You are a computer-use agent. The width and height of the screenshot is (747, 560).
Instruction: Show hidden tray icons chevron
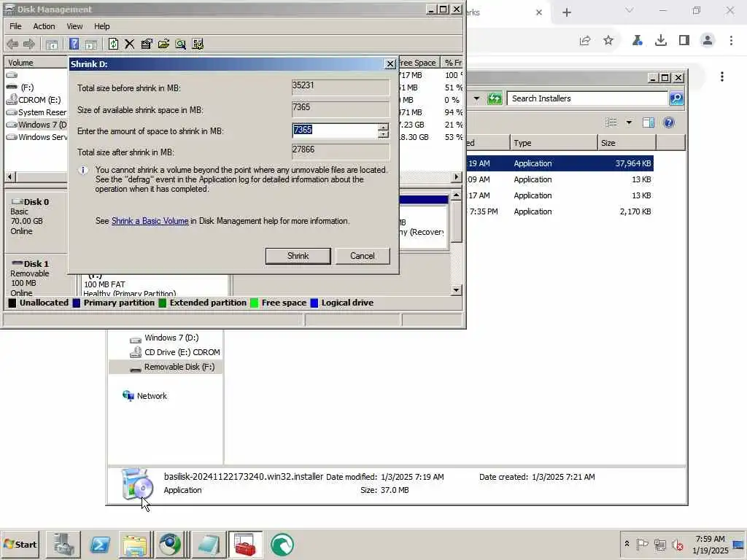coord(627,544)
